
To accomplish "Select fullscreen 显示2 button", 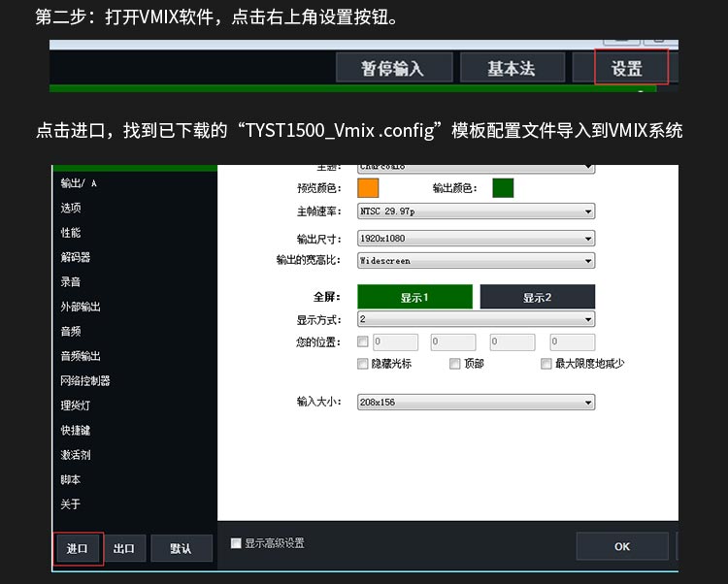I will (538, 297).
